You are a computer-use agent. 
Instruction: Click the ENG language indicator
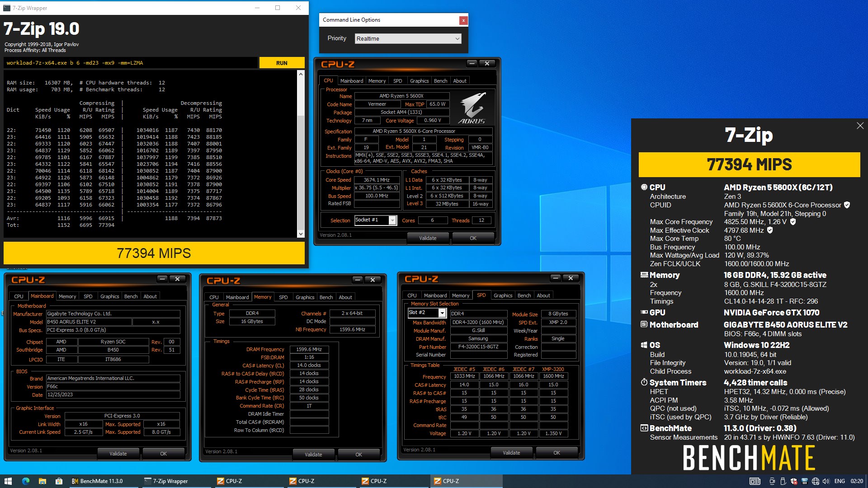840,481
